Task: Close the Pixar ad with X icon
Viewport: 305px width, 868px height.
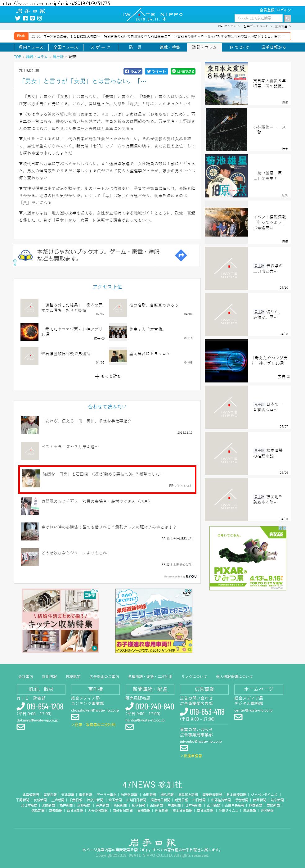Action: click(x=284, y=528)
